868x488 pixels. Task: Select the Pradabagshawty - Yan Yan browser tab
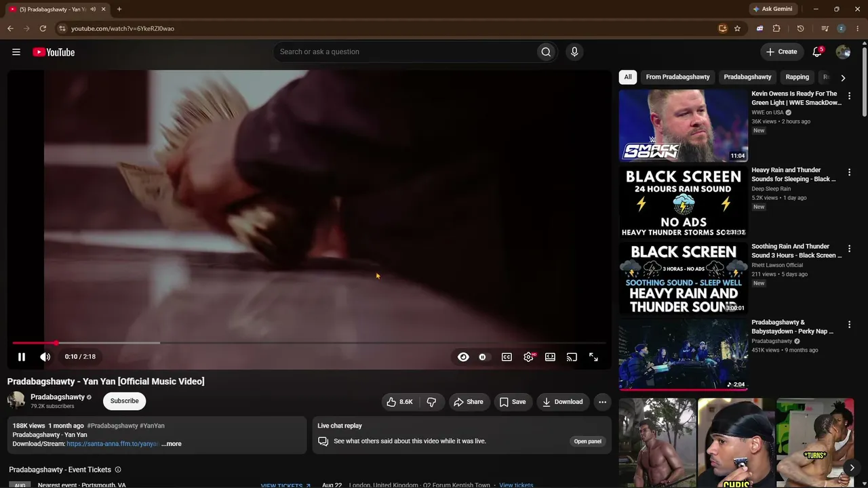57,9
